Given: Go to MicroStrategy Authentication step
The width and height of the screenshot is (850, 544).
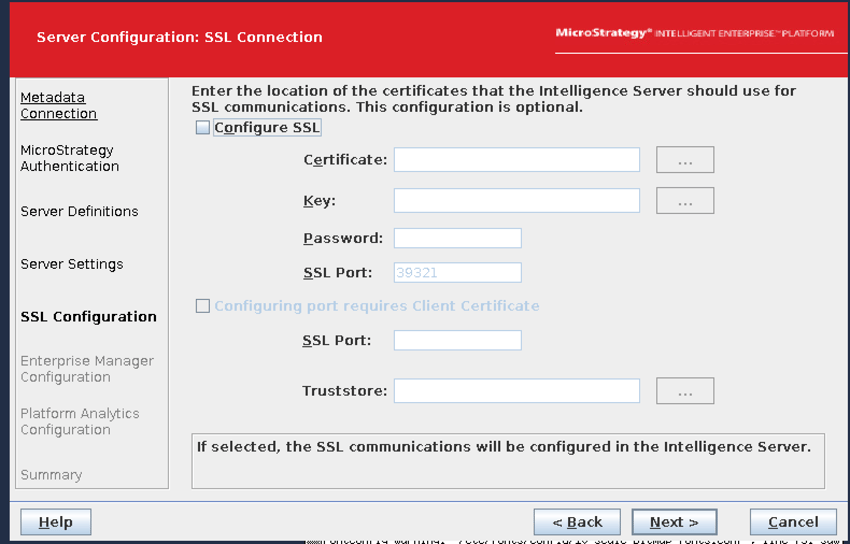Looking at the screenshot, I should pyautogui.click(x=69, y=158).
